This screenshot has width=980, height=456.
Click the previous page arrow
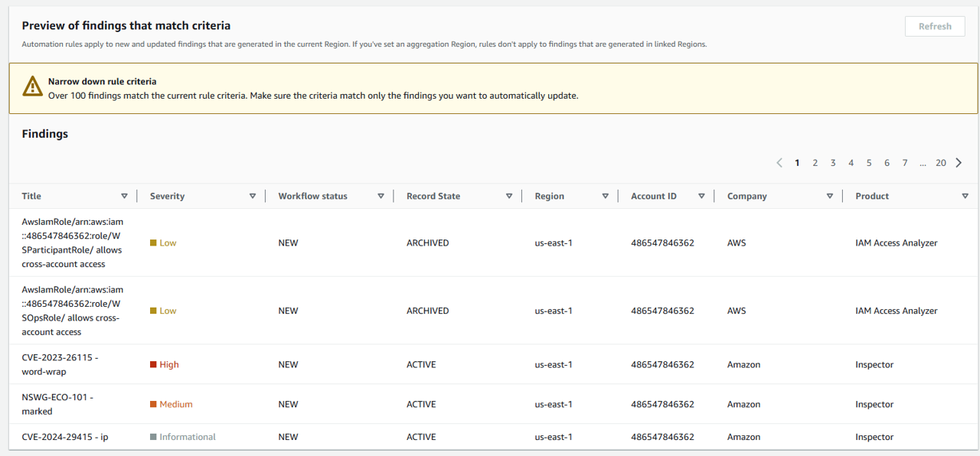click(779, 163)
